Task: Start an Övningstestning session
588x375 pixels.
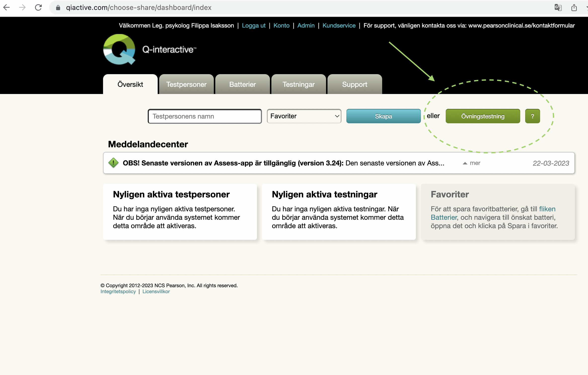Action: [483, 116]
